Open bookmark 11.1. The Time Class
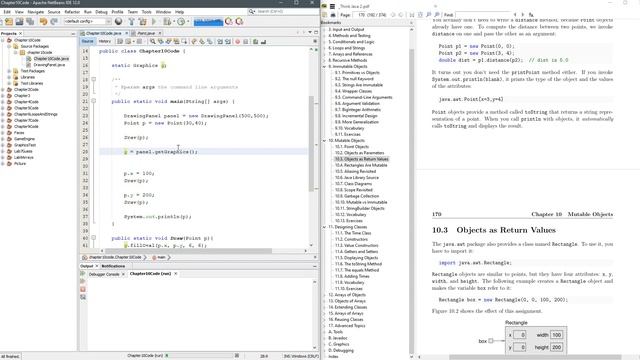This screenshot has height=360, width=640. coord(353,233)
